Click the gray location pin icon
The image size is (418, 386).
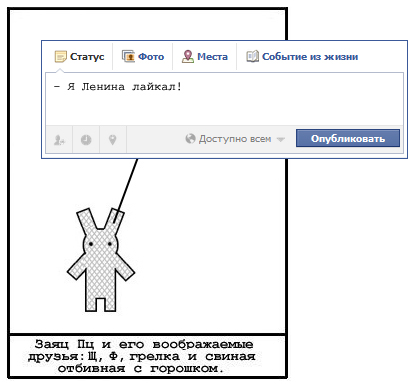click(x=113, y=140)
